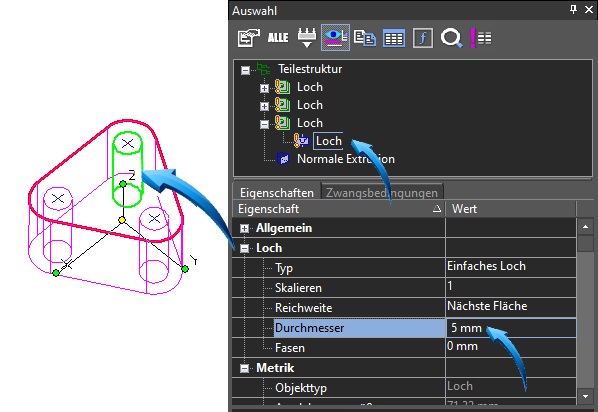The height and width of the screenshot is (412, 598).
Task: Expand the Allgemein property group
Action: [244, 229]
